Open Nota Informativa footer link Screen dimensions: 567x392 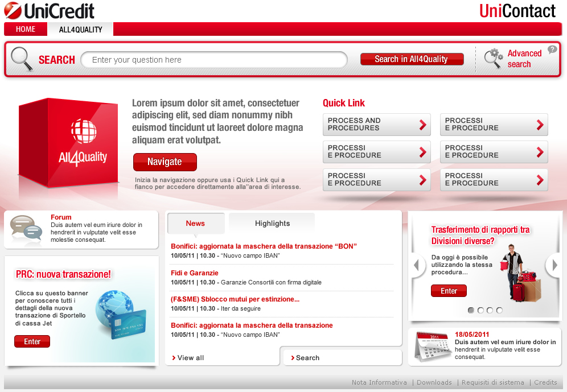(379, 382)
